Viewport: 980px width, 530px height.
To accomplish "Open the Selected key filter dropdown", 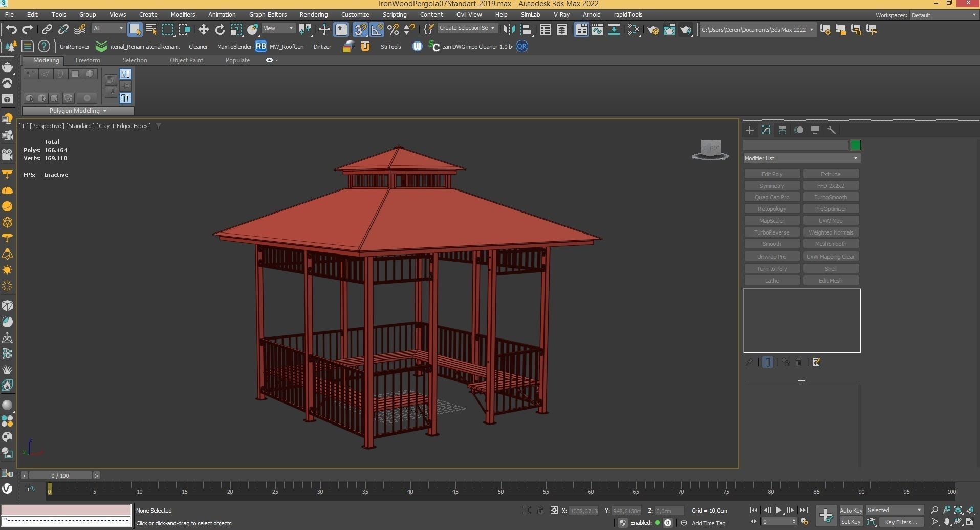I will coord(894,510).
